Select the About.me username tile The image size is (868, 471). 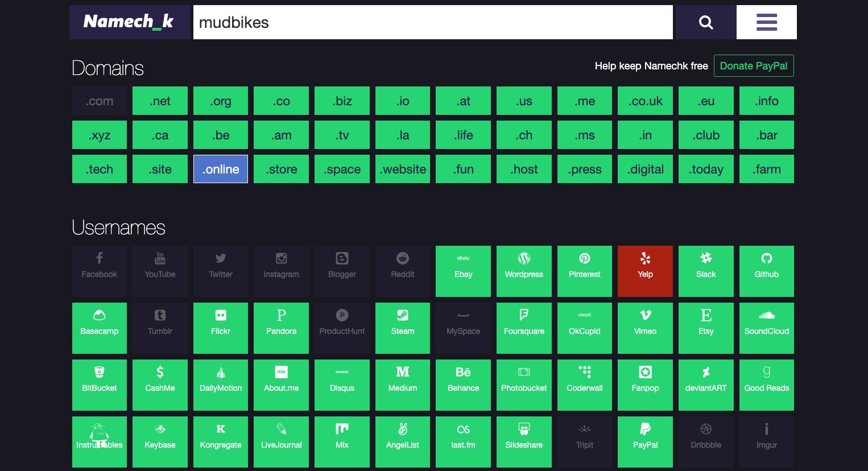point(281,385)
